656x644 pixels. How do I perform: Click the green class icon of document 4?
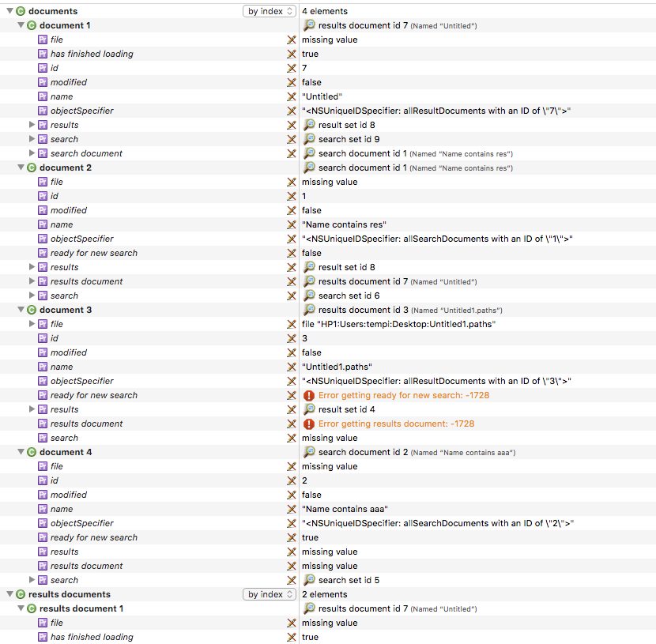click(x=32, y=452)
